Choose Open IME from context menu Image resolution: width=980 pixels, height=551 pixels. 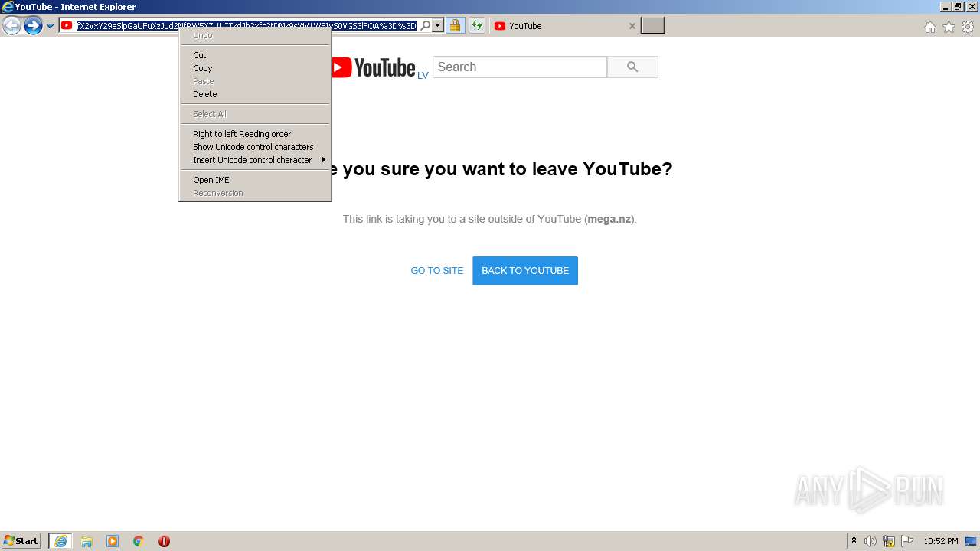(x=255, y=180)
